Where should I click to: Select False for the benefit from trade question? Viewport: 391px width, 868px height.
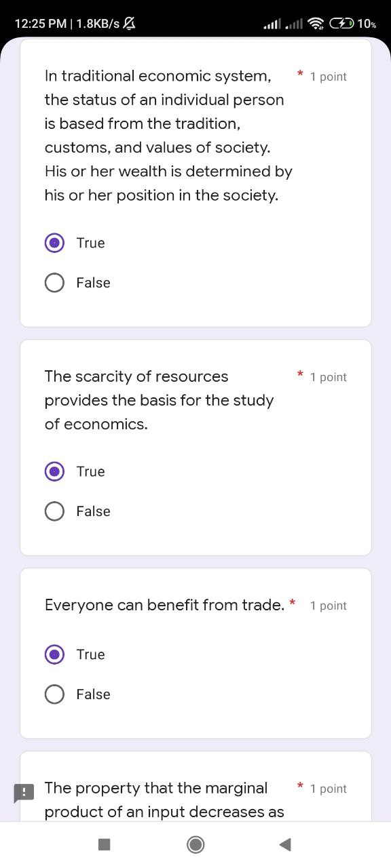[54, 694]
